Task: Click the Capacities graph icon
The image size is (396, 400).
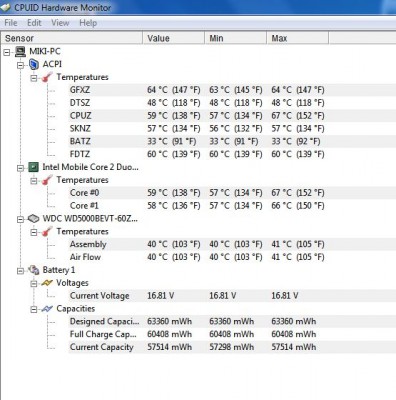Action: click(x=47, y=309)
